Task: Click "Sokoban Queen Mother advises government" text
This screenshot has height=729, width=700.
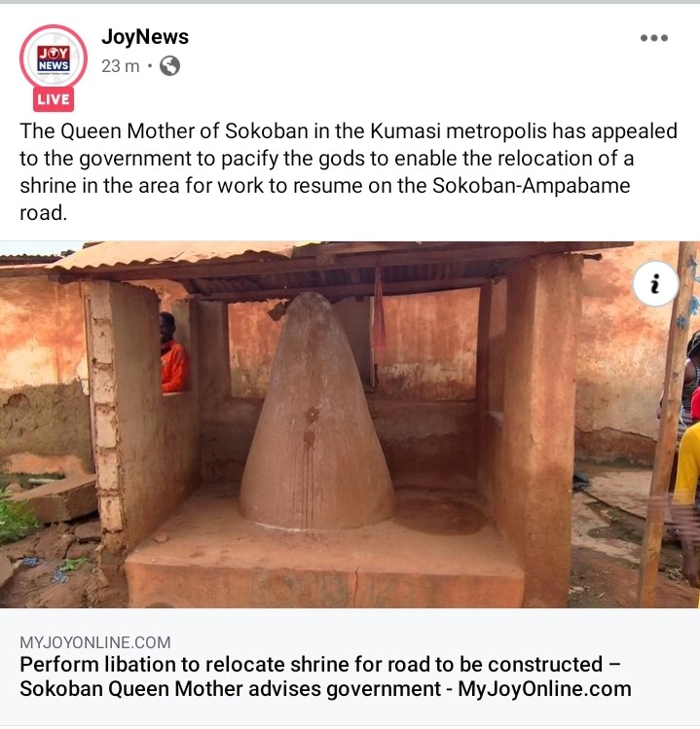Action: click(x=230, y=688)
